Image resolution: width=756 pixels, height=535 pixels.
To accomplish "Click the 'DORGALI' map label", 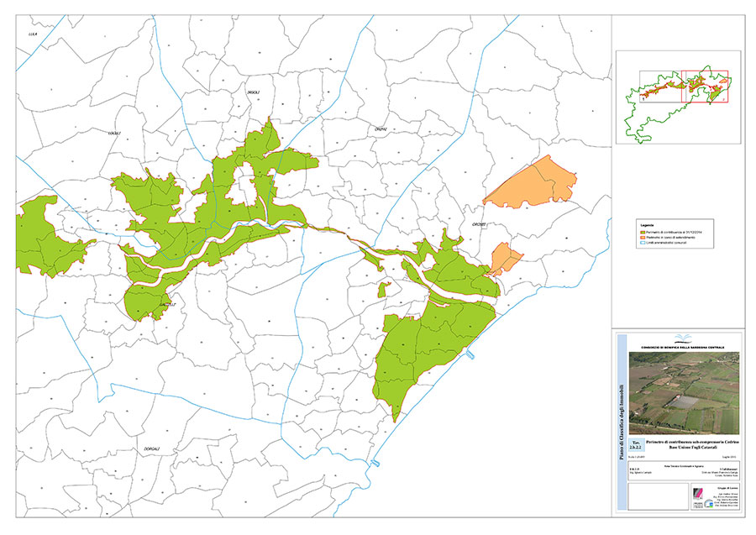I will pyautogui.click(x=151, y=449).
